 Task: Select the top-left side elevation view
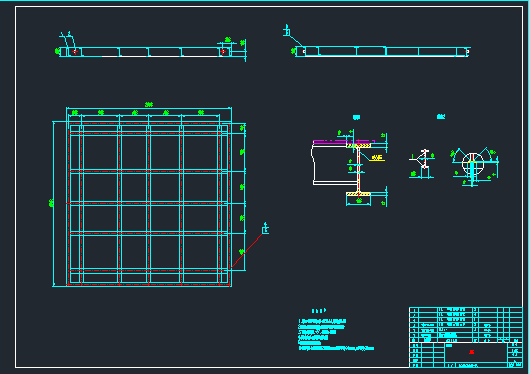pos(152,47)
